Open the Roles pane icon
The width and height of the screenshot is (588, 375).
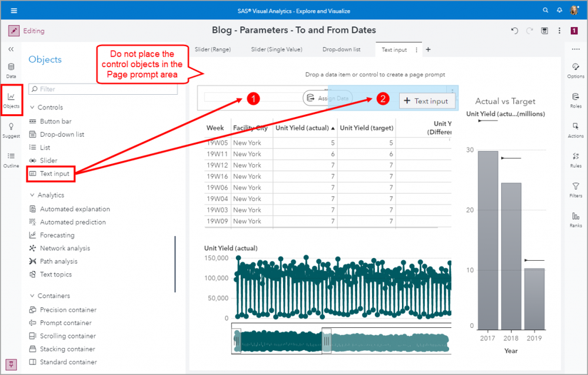[576, 99]
